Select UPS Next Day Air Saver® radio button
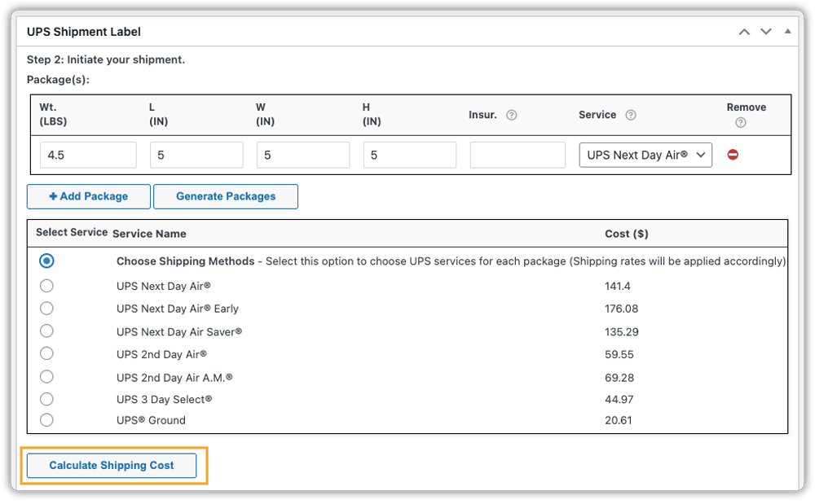 click(46, 331)
